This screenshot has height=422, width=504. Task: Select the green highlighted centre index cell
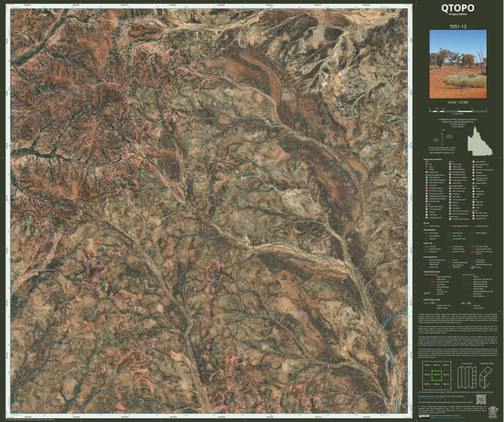pos(436,375)
